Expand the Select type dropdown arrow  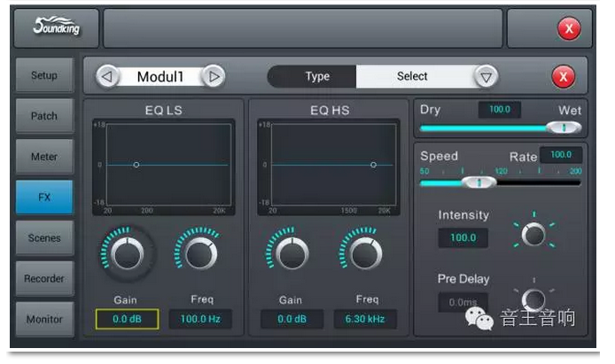[x=484, y=77]
